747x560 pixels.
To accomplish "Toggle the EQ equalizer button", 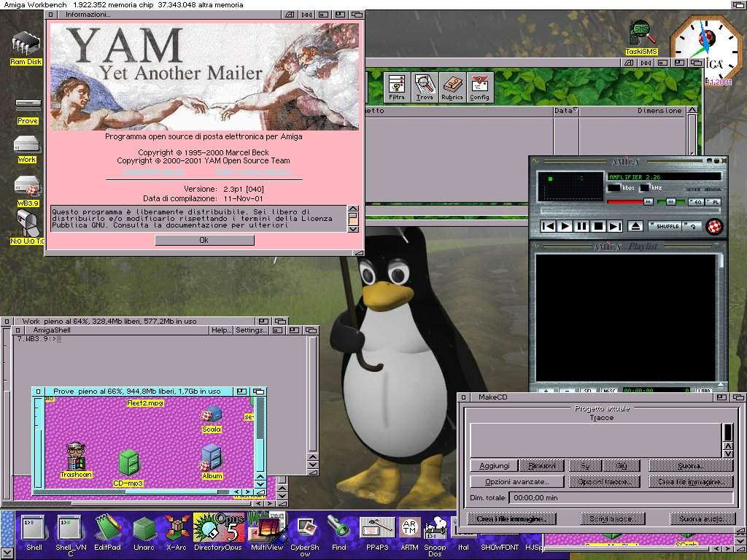I will click(695, 201).
